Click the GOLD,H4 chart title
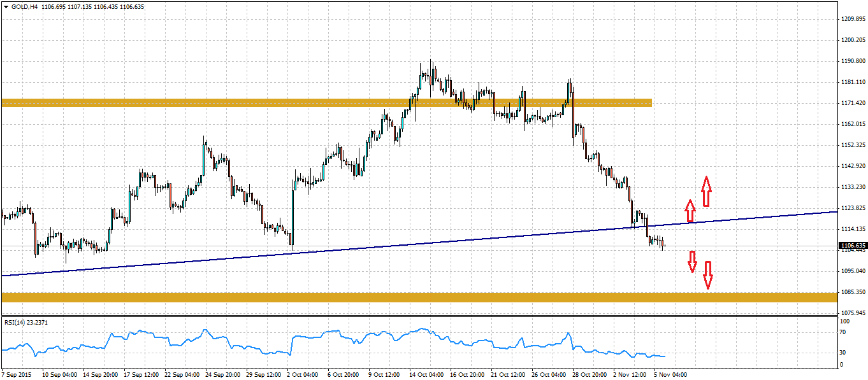 point(24,6)
